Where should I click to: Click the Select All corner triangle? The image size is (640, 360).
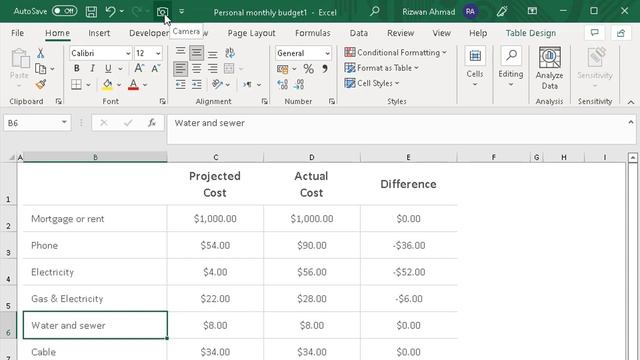(12, 157)
